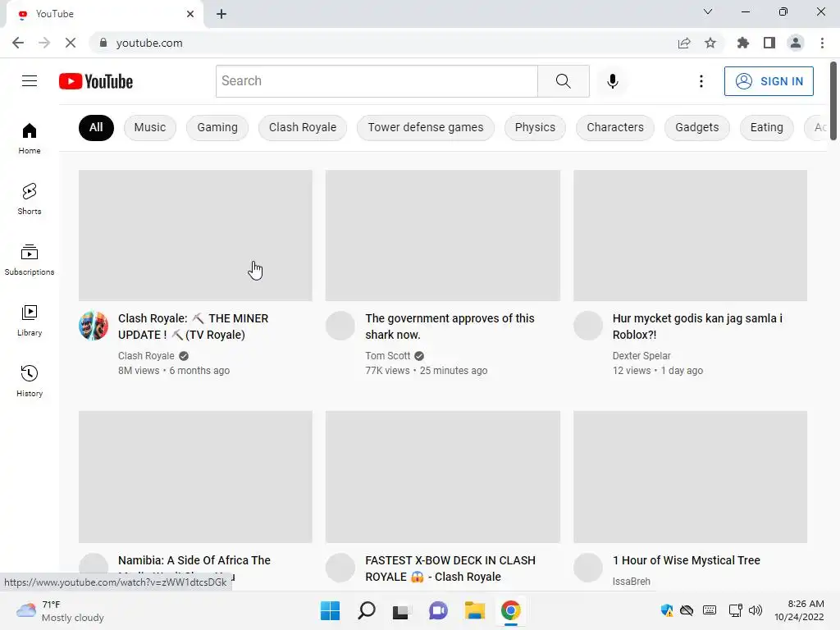
Task: Open File Explorer from the taskbar
Action: pyautogui.click(x=475, y=610)
